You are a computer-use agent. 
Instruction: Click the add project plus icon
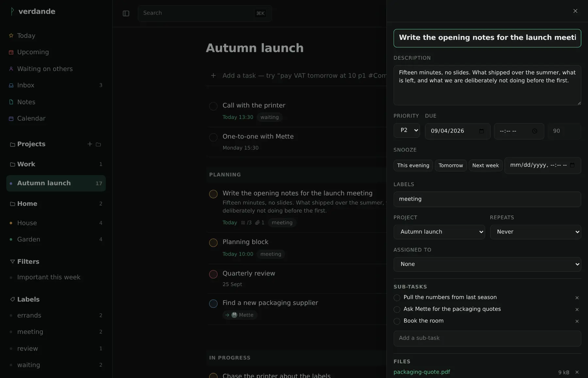[x=90, y=144]
